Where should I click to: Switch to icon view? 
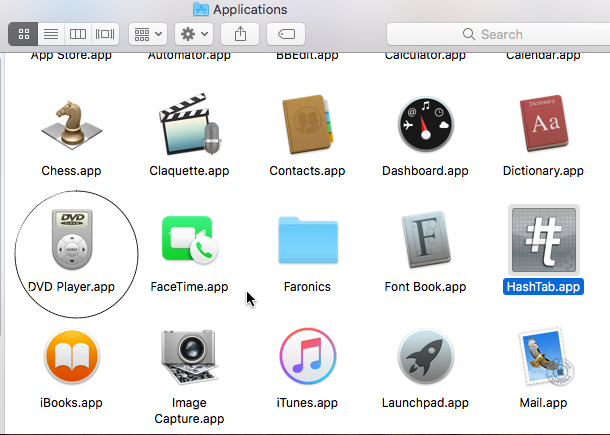click(23, 34)
